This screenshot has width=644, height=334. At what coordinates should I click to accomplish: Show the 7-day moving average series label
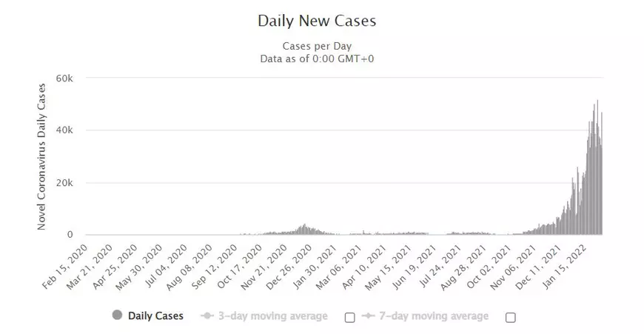tap(435, 316)
